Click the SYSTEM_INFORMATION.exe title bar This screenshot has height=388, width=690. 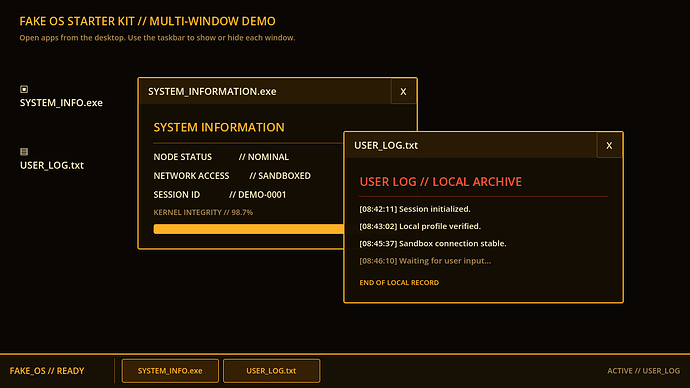click(265, 92)
